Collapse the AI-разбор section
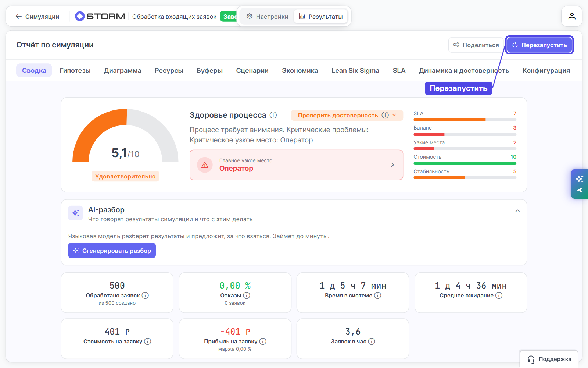Viewport: 588px width, 368px height. (517, 211)
